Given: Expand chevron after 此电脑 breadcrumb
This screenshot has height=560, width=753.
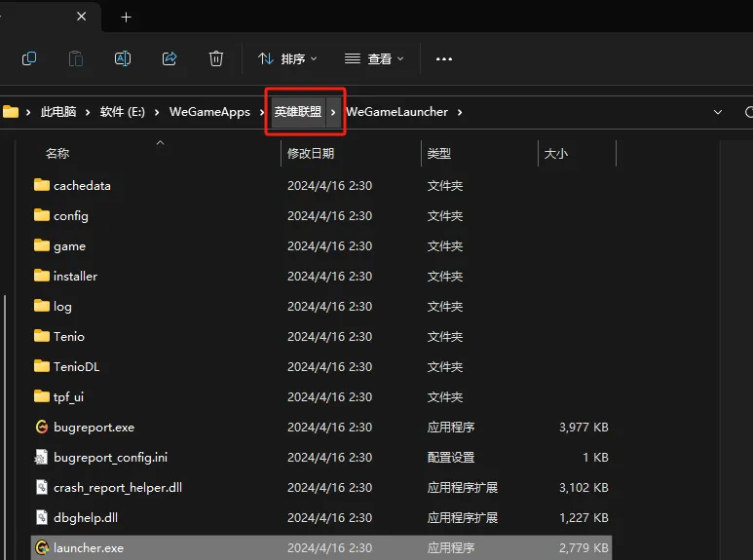Looking at the screenshot, I should coord(88,112).
